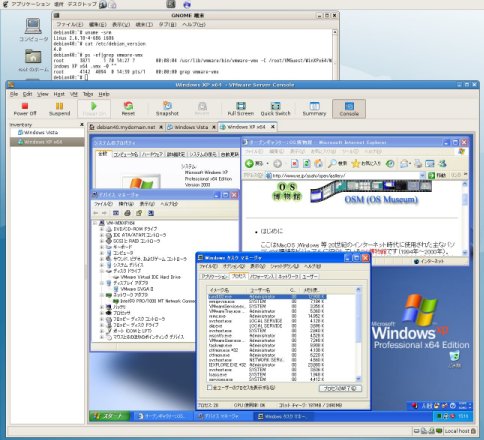This screenshot has width=484, height=440.
Task: Open the VM menu in VMware Server Console
Action: tap(74, 94)
